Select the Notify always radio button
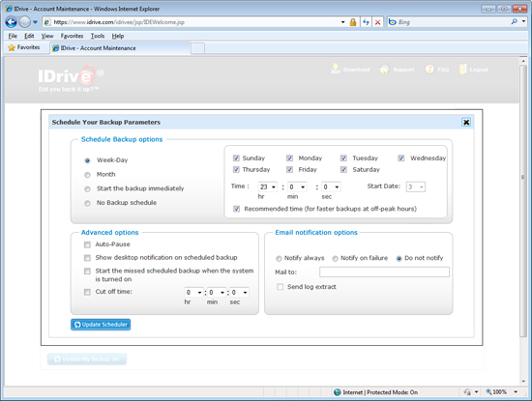Viewport: 532px width, 401px height. pos(279,259)
